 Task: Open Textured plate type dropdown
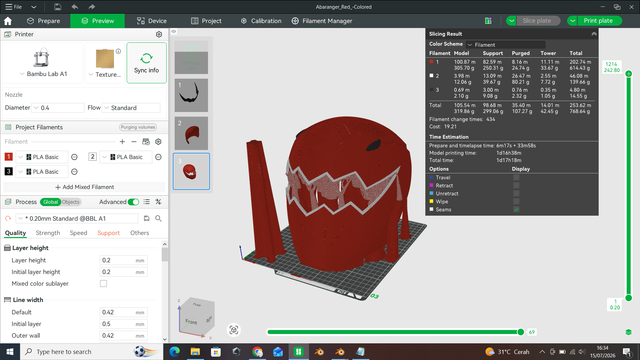[x=105, y=74]
